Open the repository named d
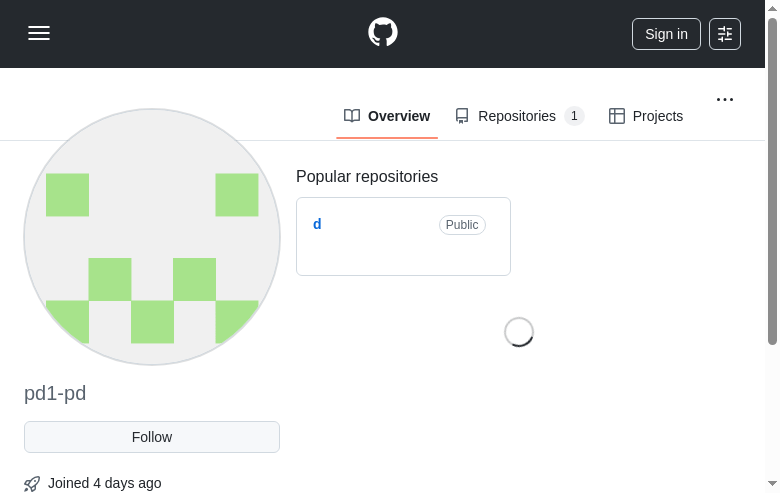Viewport: 780px width, 493px height. 317,224
